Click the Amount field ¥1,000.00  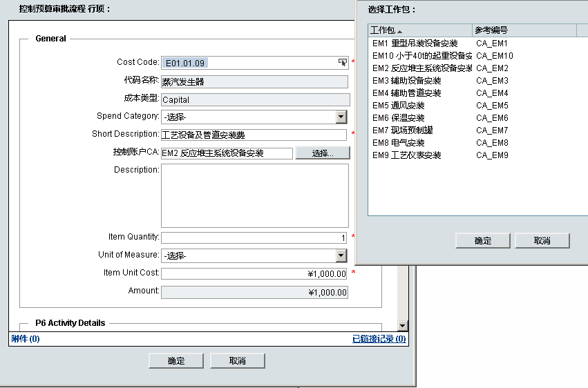pyautogui.click(x=255, y=293)
